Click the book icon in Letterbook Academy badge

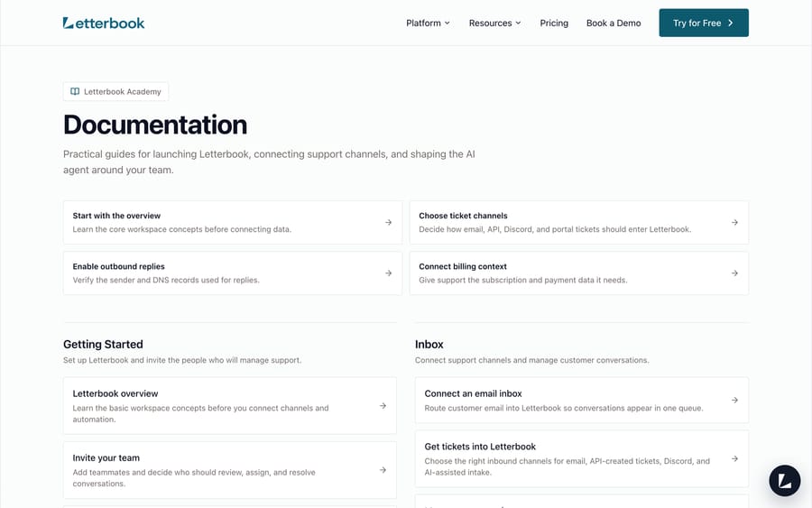tap(75, 92)
